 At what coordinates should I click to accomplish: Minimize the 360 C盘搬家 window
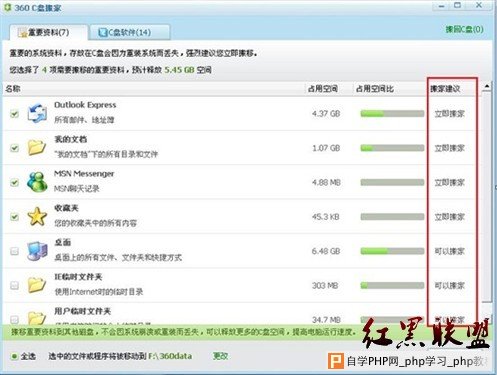click(442, 6)
